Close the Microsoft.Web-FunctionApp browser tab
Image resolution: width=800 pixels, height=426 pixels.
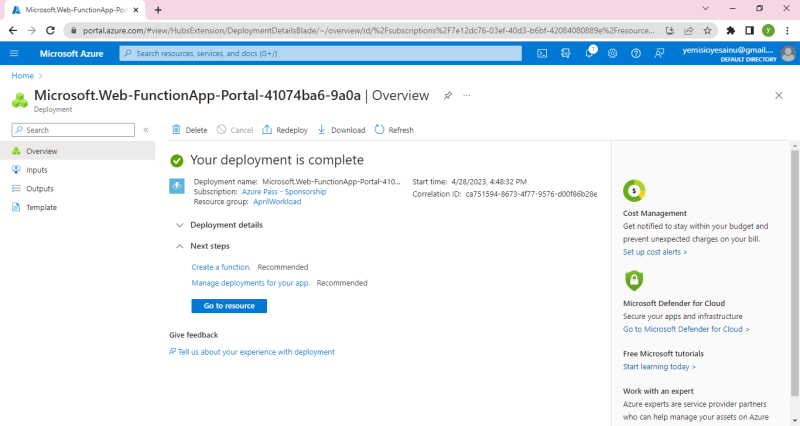click(136, 10)
